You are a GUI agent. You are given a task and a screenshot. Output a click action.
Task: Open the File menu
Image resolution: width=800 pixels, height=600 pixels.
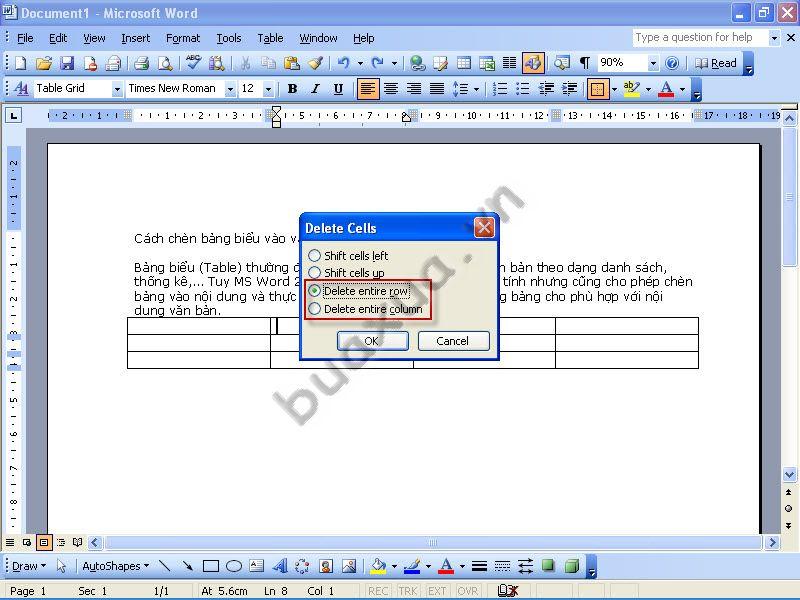pyautogui.click(x=25, y=38)
